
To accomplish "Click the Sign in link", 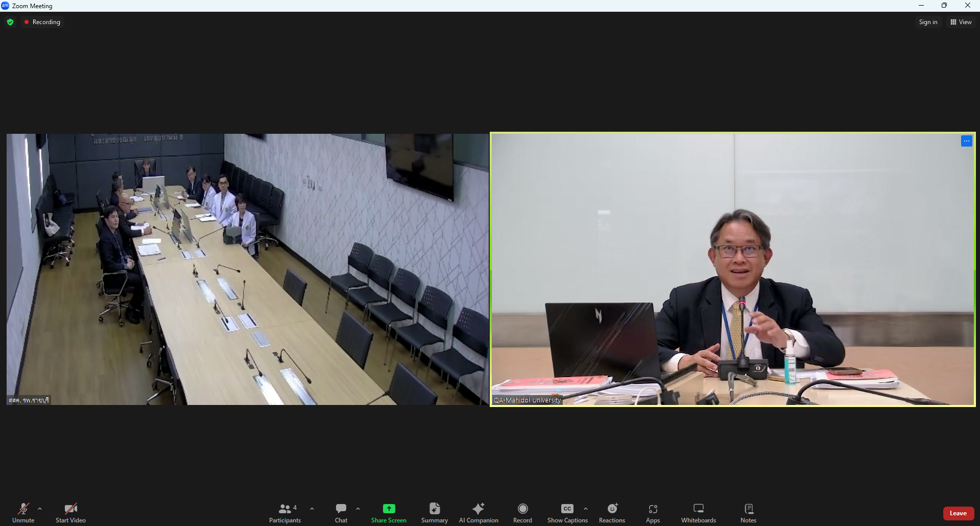I will tap(928, 22).
